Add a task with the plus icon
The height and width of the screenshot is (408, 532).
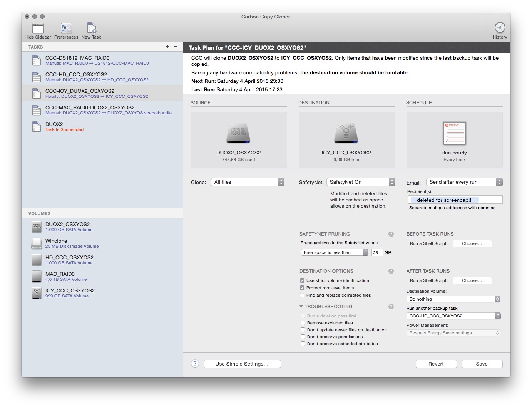pos(167,47)
